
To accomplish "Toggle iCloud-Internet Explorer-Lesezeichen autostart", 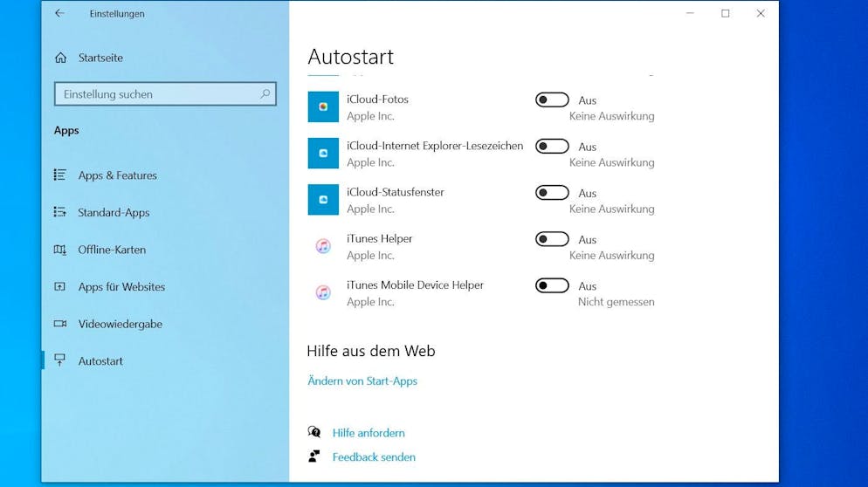I will click(552, 146).
